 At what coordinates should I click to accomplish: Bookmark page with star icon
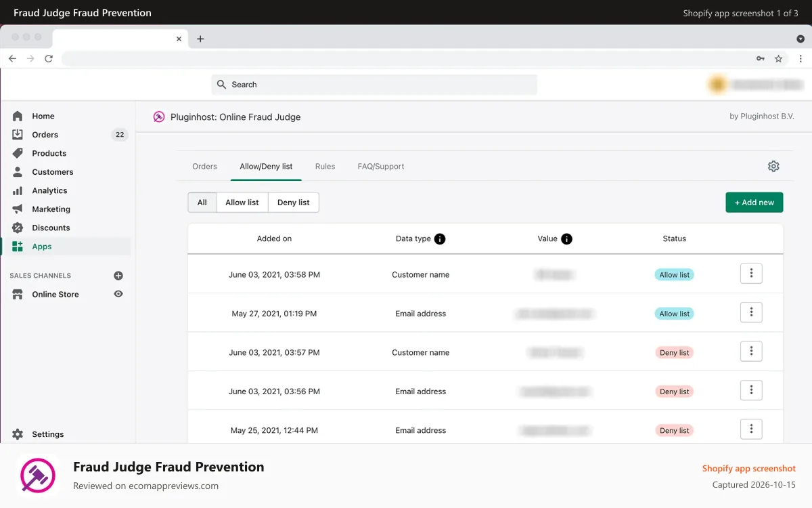(779, 59)
